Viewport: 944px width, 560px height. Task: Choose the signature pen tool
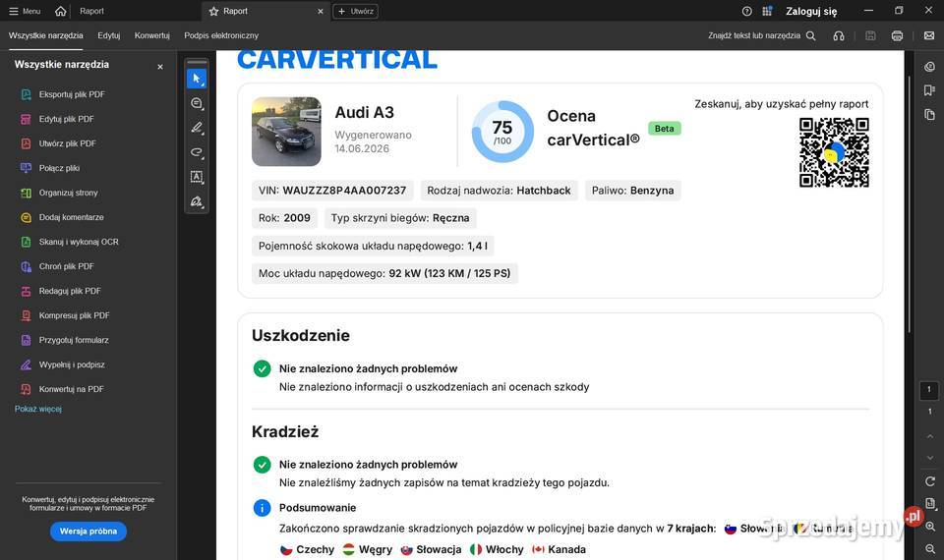[197, 201]
